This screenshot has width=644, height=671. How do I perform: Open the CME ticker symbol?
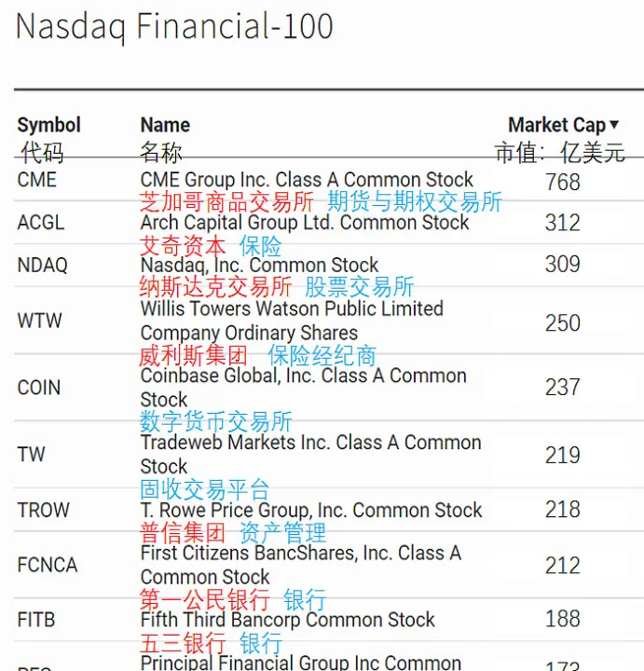click(36, 180)
